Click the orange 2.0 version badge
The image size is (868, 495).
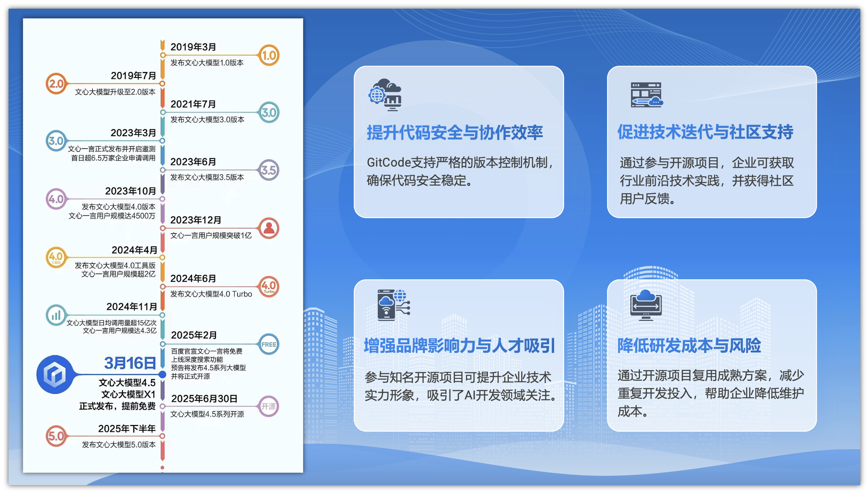pyautogui.click(x=56, y=84)
